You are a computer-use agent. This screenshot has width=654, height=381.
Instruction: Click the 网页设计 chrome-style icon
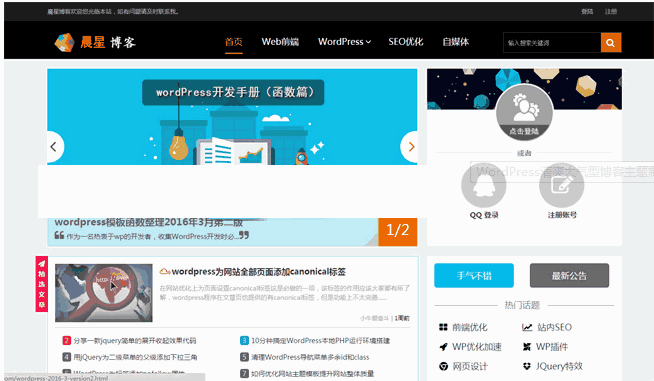click(x=443, y=366)
